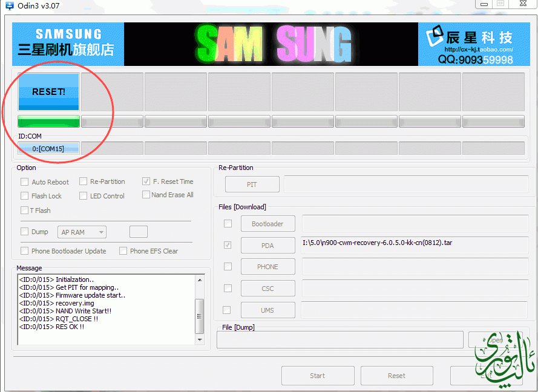Toggle the T Flash checkbox
538x392 pixels.
click(x=24, y=211)
